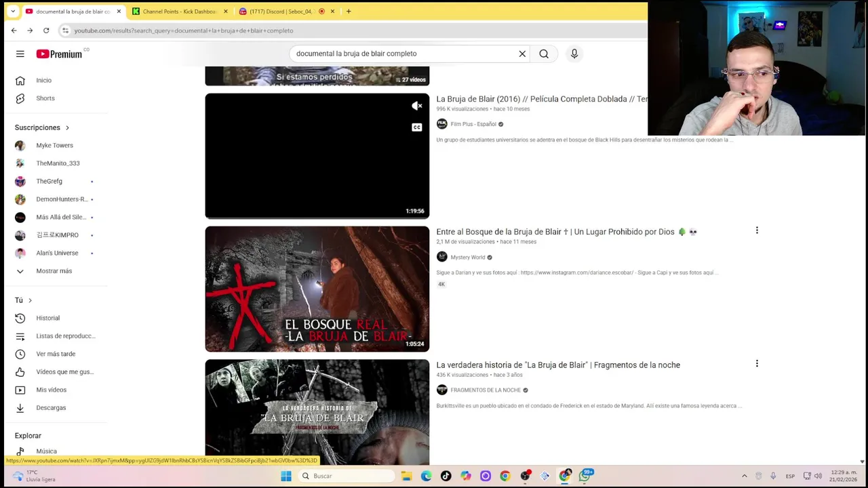Screen dimensions: 868x488
Task: Select the documental la bruja de blair tab
Action: coord(73,12)
